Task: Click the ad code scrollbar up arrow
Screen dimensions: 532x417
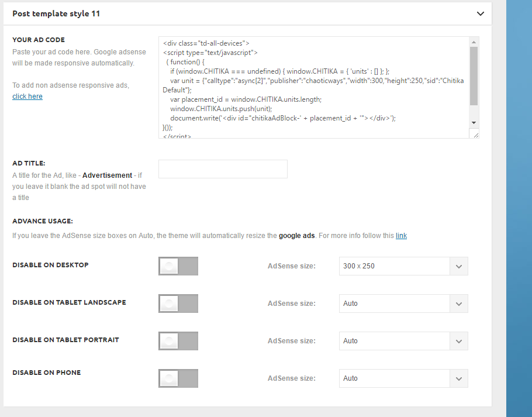Action: [x=474, y=42]
